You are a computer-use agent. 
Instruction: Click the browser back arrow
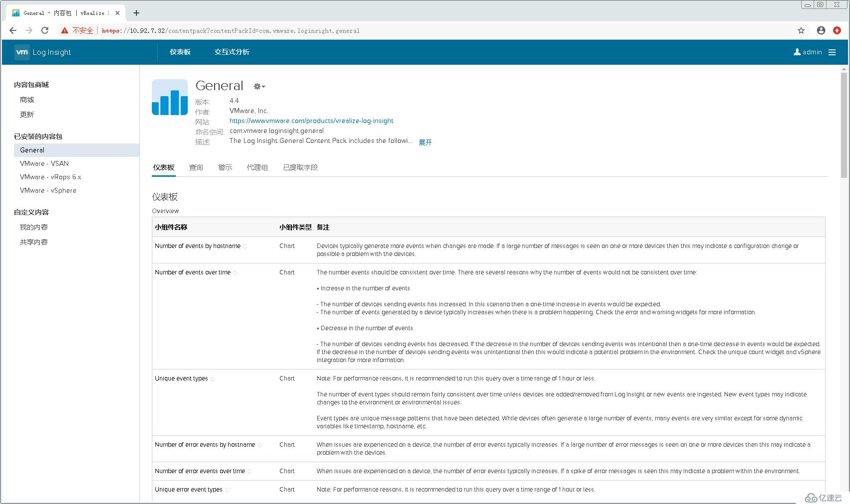click(13, 30)
